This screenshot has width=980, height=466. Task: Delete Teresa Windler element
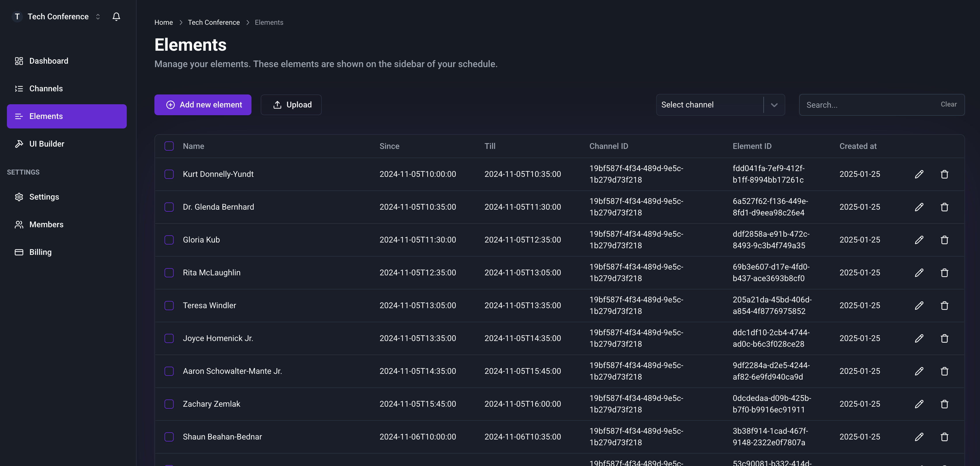(944, 306)
